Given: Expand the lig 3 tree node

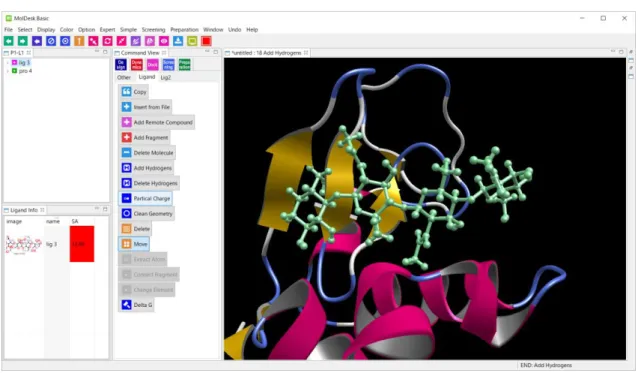Looking at the screenshot, I should coord(7,63).
